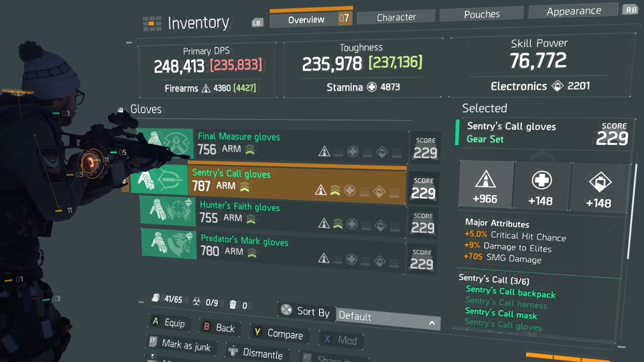Click Predator's Mark score 229 box
644x362 pixels.
pyautogui.click(x=422, y=260)
